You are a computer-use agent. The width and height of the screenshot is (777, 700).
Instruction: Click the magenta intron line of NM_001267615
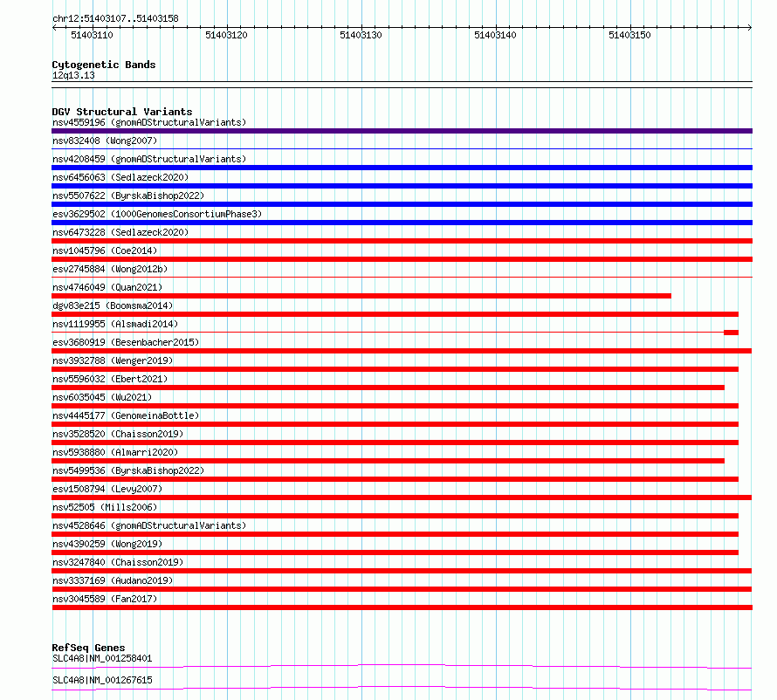(x=402, y=688)
